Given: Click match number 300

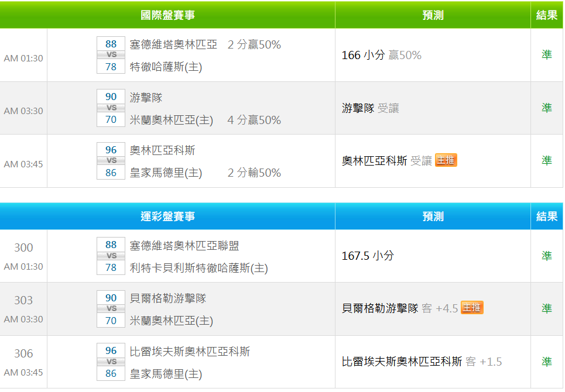Looking at the screenshot, I should click(x=23, y=247).
